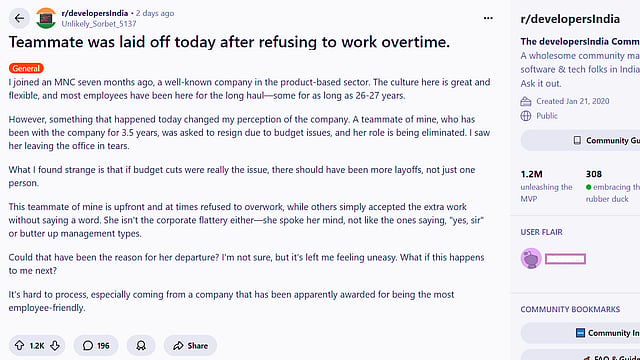Open the three-dot post options menu

pyautogui.click(x=488, y=18)
